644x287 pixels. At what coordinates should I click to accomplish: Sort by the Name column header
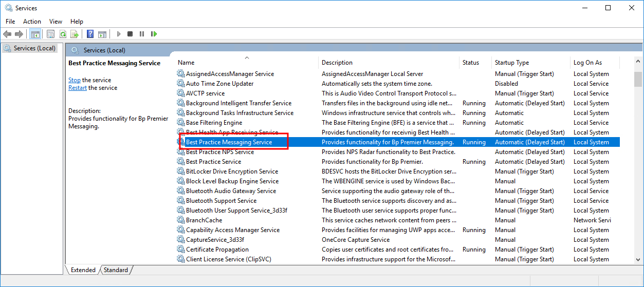point(247,63)
